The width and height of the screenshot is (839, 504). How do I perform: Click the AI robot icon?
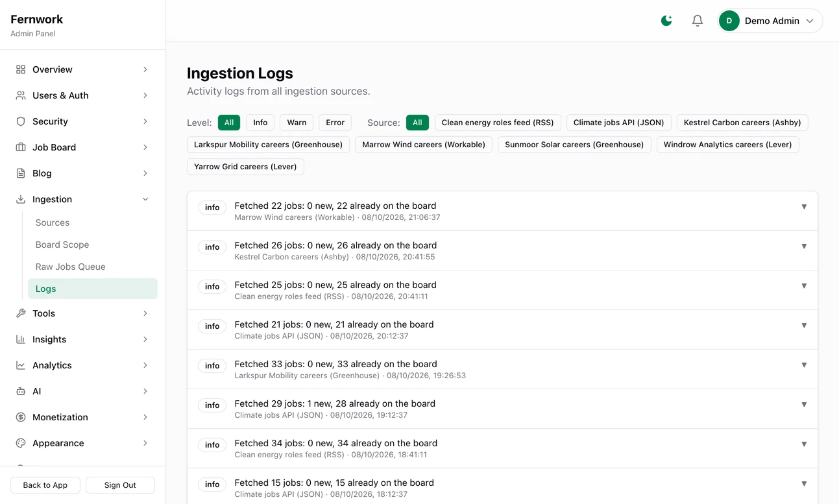click(21, 391)
